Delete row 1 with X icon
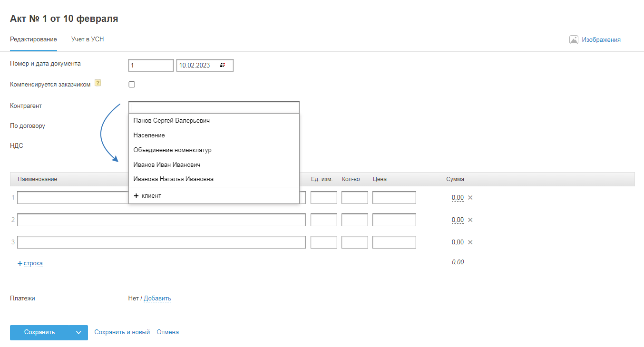Image resolution: width=644 pixels, height=347 pixels. point(470,198)
